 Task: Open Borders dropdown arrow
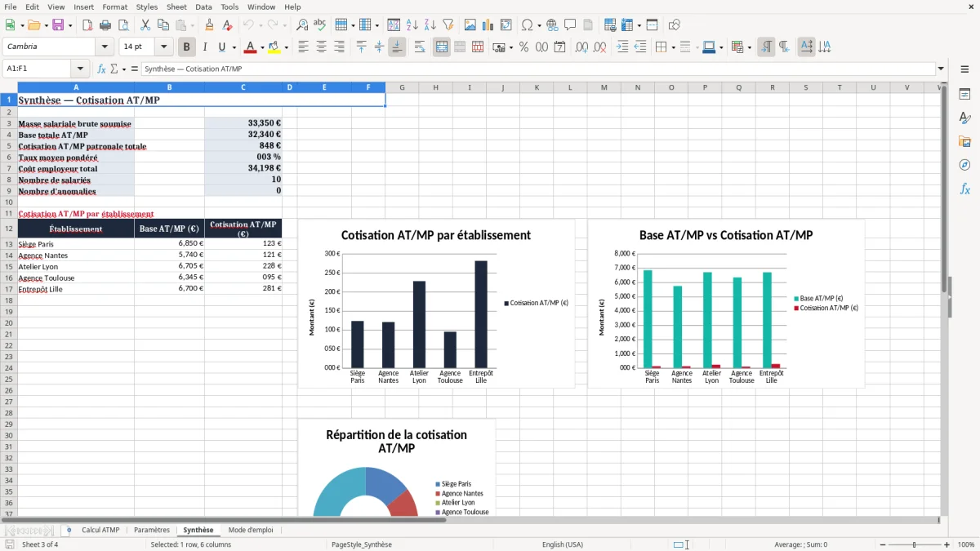pyautogui.click(x=673, y=47)
